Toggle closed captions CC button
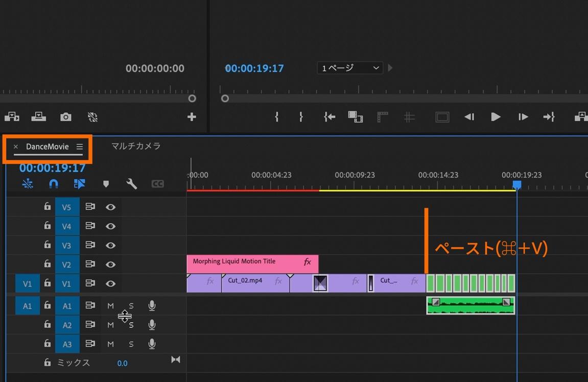 click(157, 184)
